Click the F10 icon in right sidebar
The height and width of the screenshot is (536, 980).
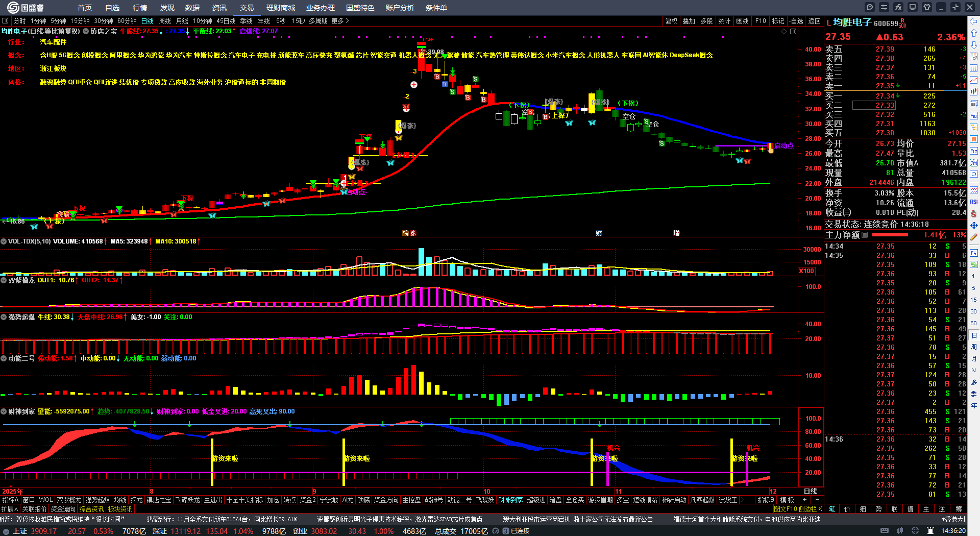point(974,116)
